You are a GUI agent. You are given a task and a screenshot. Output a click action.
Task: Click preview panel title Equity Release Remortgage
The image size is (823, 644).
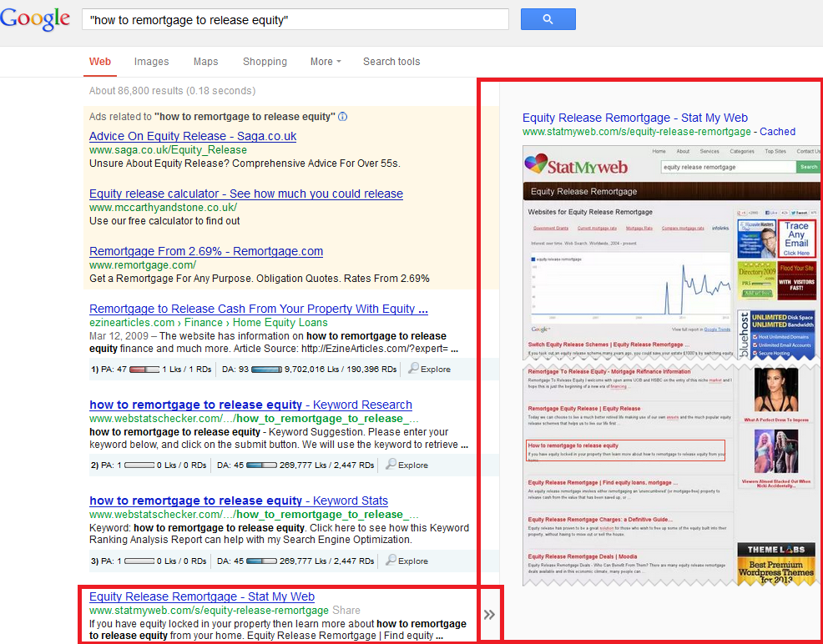pos(635,118)
